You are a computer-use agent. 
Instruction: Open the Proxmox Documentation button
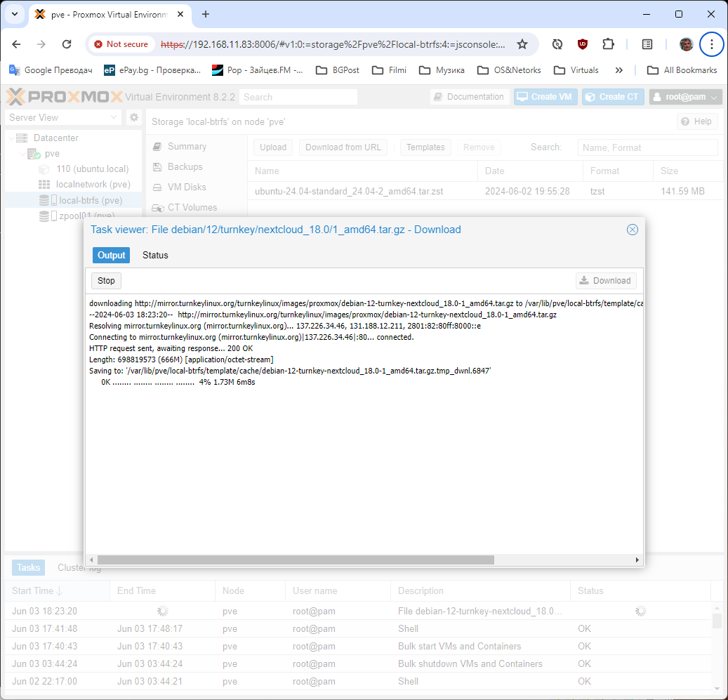pyautogui.click(x=470, y=97)
